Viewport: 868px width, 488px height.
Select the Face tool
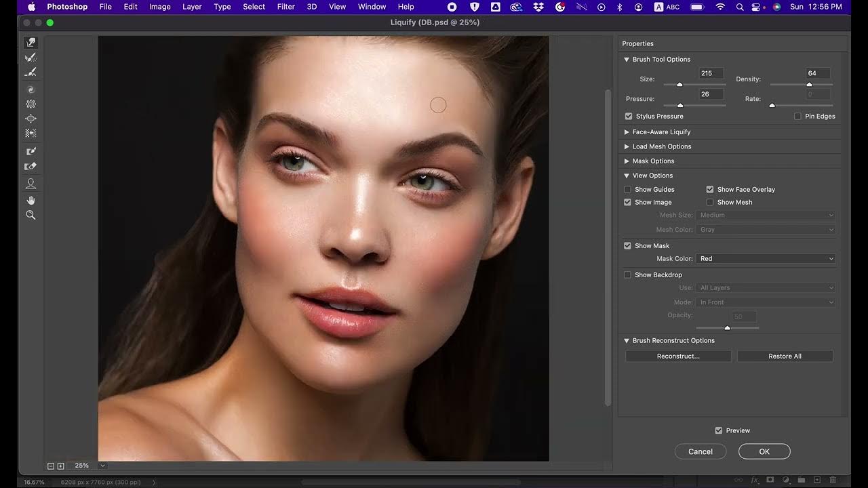click(31, 184)
